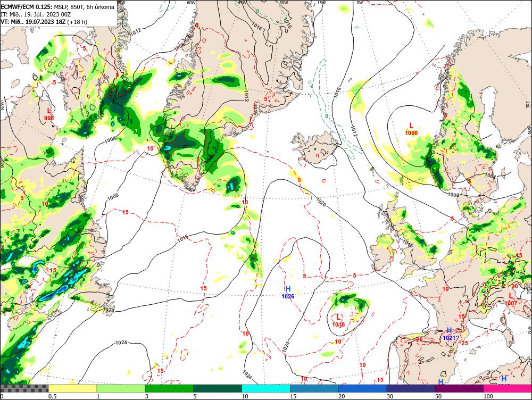Select the 1020 isobar label south of Iceland
The height and width of the screenshot is (400, 532).
point(321,202)
